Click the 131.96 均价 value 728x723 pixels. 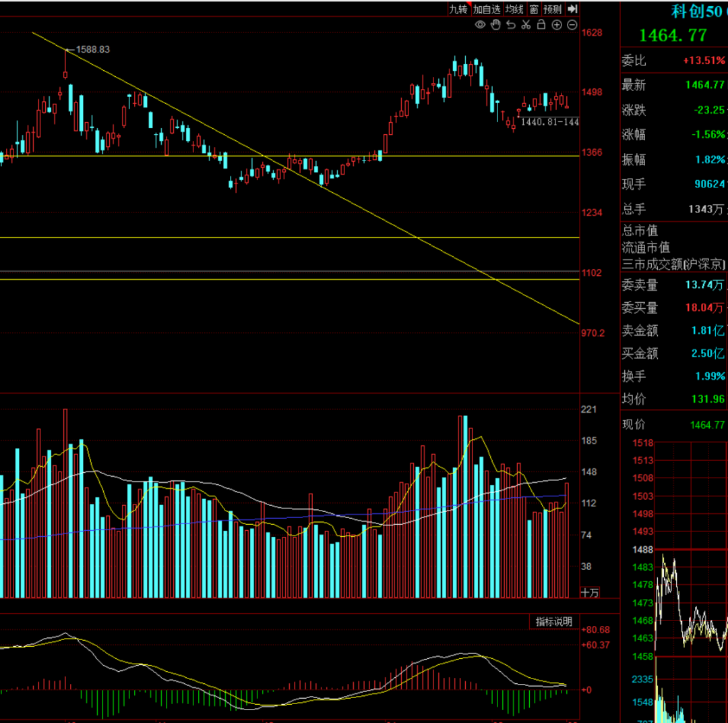(x=708, y=399)
